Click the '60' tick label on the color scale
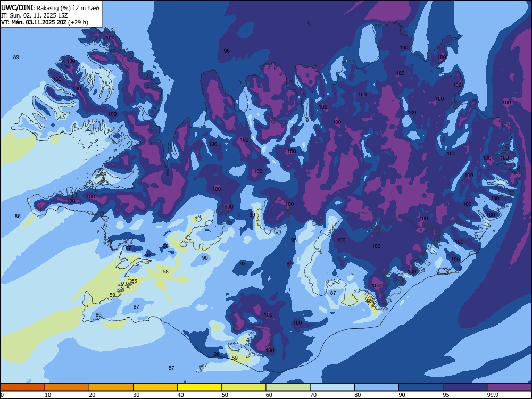The width and height of the screenshot is (532, 399). click(269, 395)
